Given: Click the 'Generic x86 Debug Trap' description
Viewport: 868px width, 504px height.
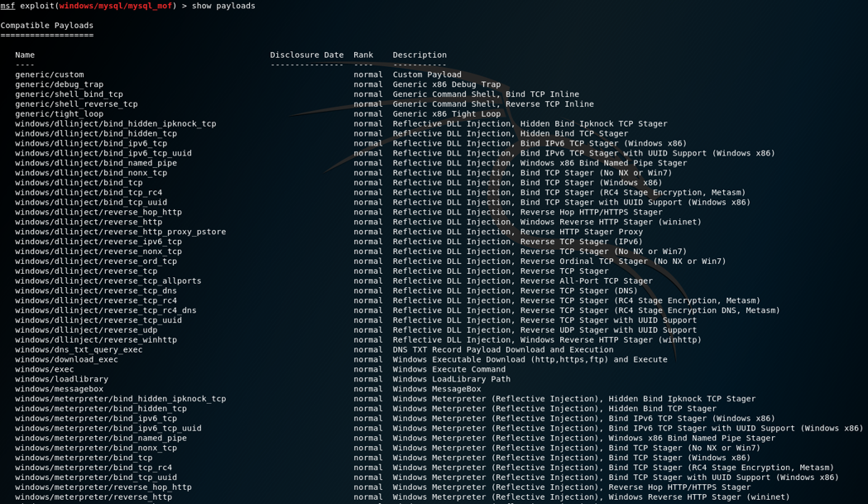Looking at the screenshot, I should [447, 84].
